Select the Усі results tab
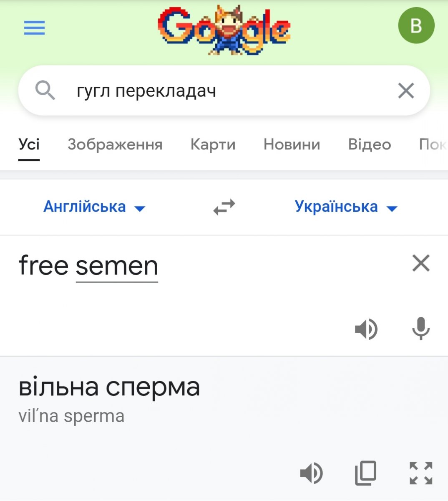448x501 pixels. coord(29,144)
